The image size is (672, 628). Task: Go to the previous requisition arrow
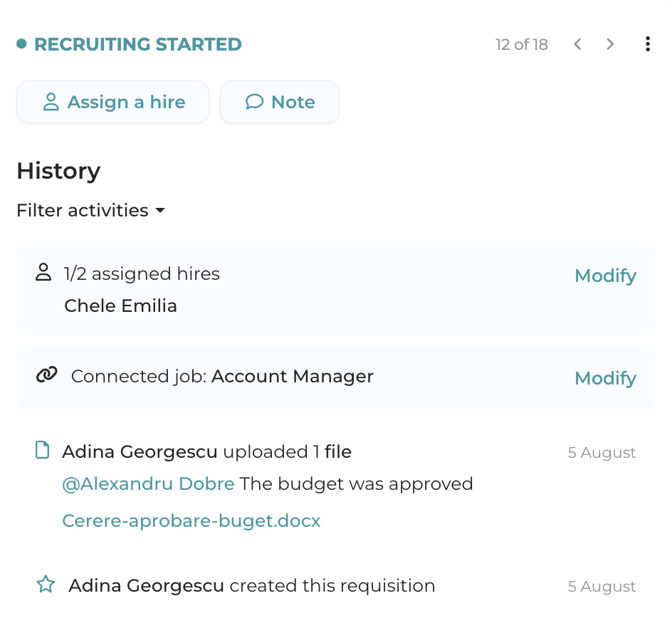click(x=578, y=44)
